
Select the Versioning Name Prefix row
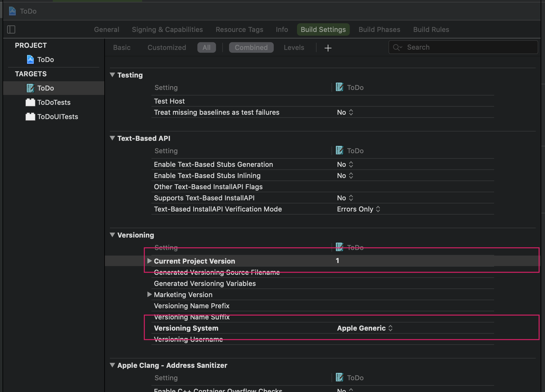point(323,306)
